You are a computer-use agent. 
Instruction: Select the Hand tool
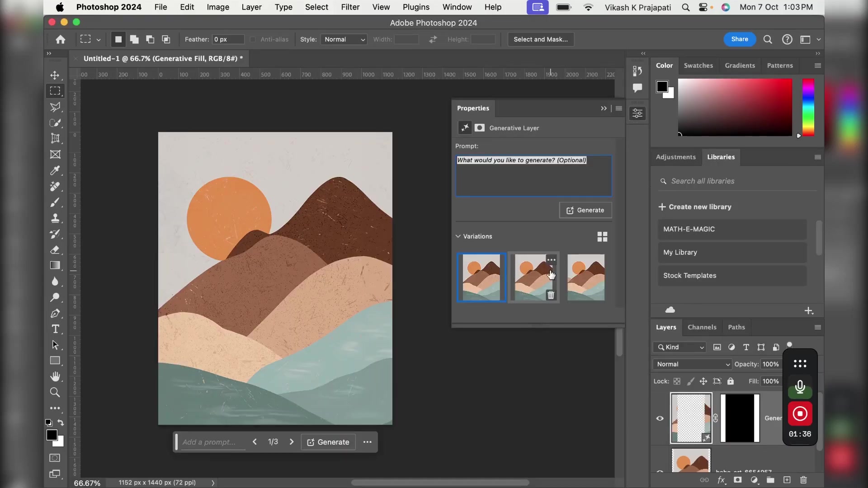coord(55,376)
